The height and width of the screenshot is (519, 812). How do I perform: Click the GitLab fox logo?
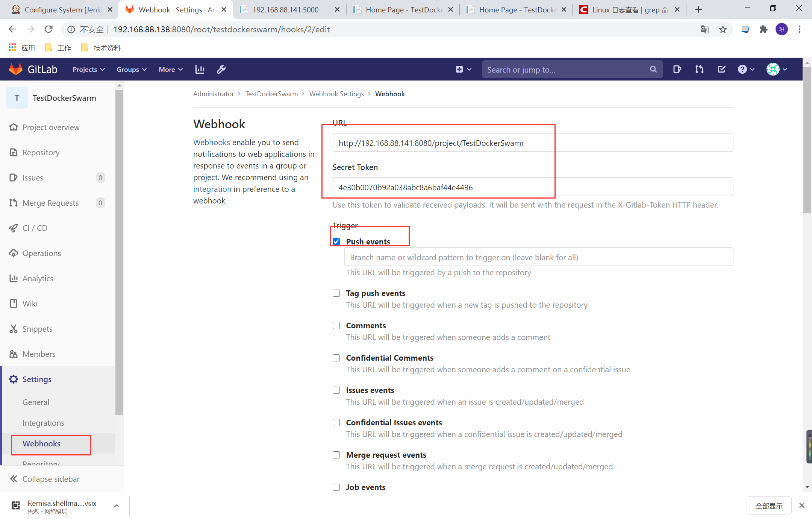click(x=16, y=69)
